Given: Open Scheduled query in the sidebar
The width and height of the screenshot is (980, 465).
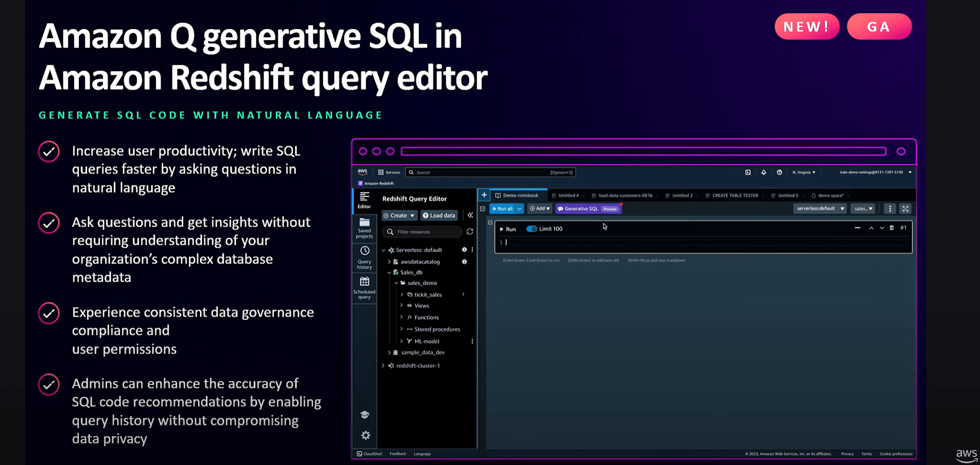Looking at the screenshot, I should 364,288.
